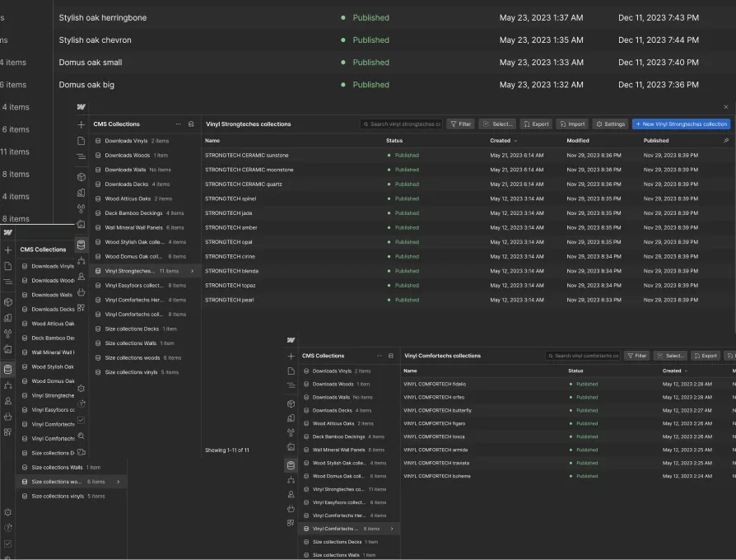Open Stylish oak herringbone row in top table
This screenshot has height=560, width=736.
pos(394,18)
